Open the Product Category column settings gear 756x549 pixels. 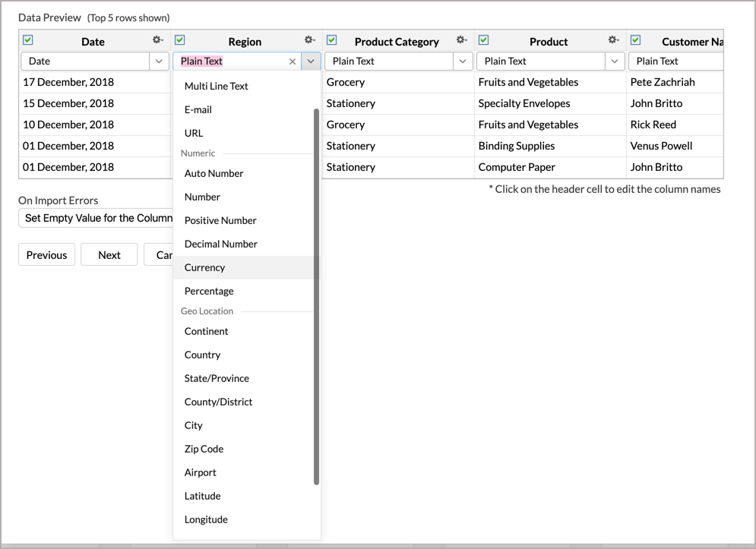461,40
